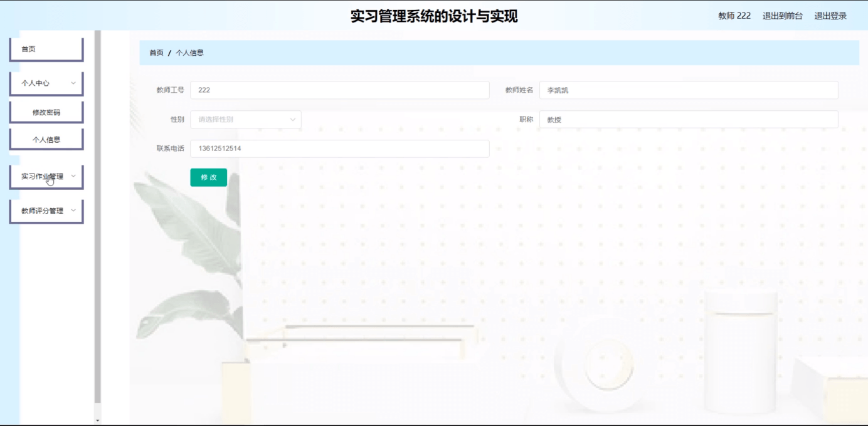Click the 修改 submit button
Viewport: 868px width, 426px height.
pos(209,177)
